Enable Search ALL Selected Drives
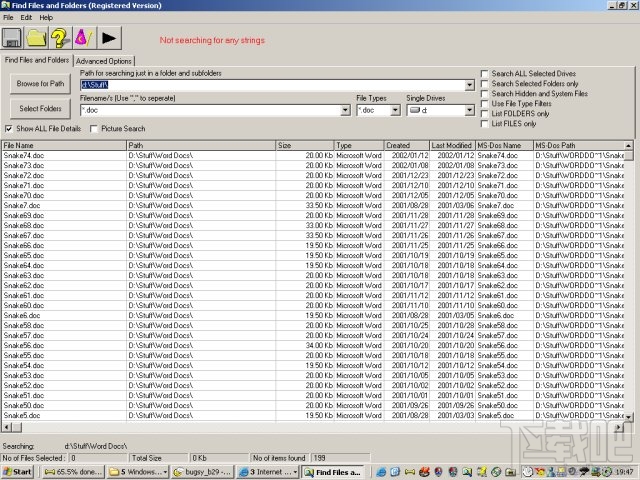The height and width of the screenshot is (480, 640). point(484,74)
